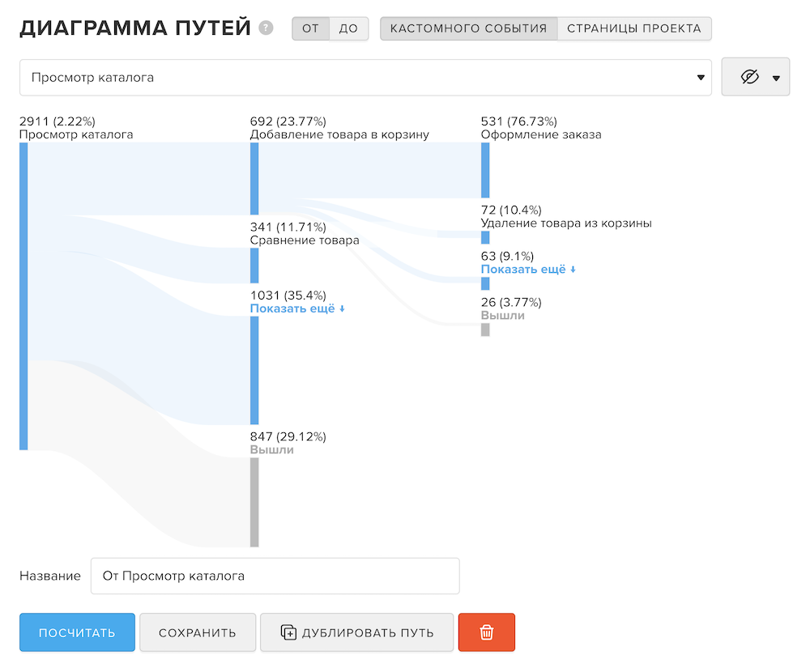The image size is (810, 672).
Task: Select the ОТ direction toggle
Action: 311,28
